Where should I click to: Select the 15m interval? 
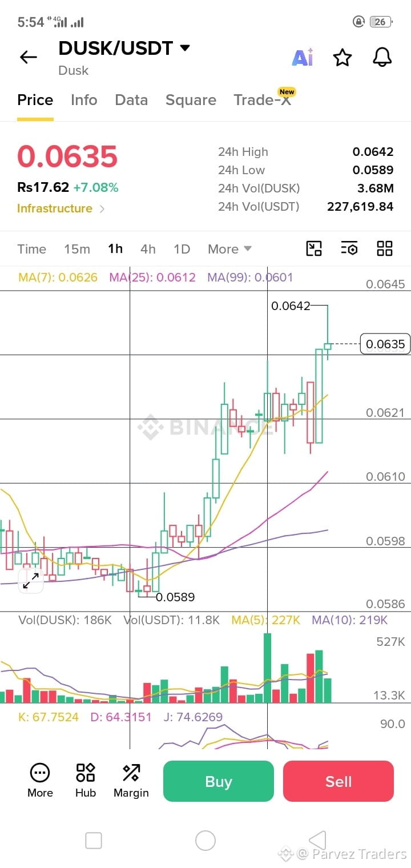pyautogui.click(x=77, y=249)
